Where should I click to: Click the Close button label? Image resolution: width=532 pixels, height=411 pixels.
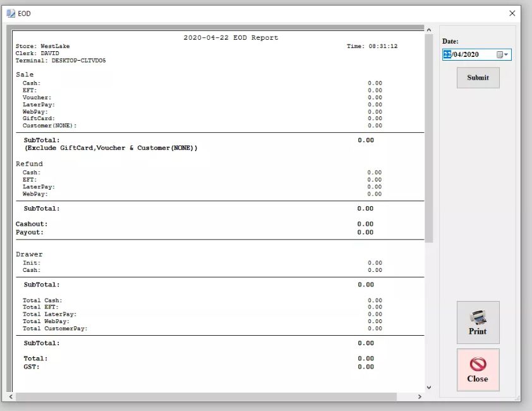tap(478, 379)
